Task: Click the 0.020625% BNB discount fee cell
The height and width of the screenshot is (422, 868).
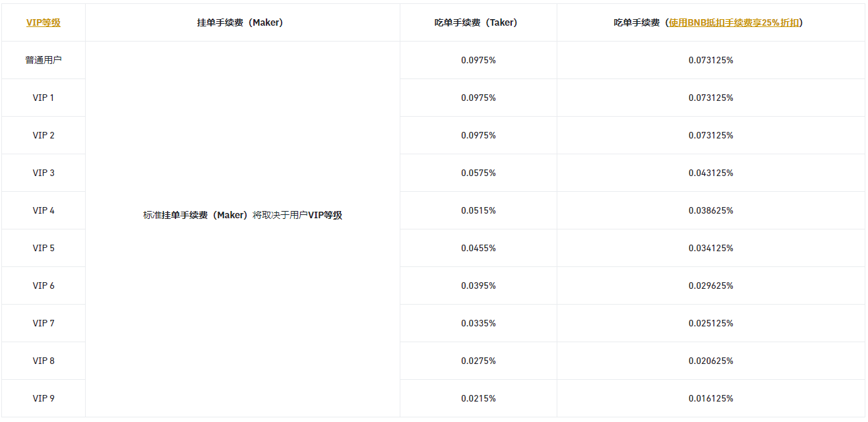Action: 710,361
